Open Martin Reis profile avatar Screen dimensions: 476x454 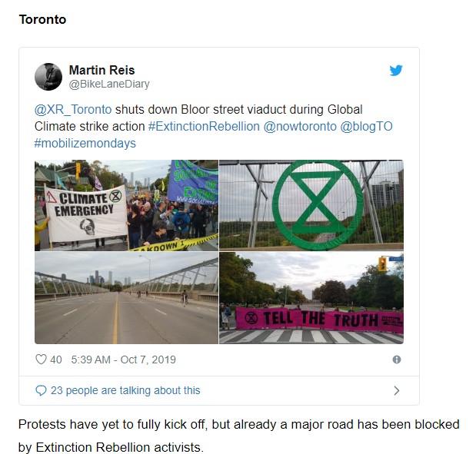pos(48,77)
